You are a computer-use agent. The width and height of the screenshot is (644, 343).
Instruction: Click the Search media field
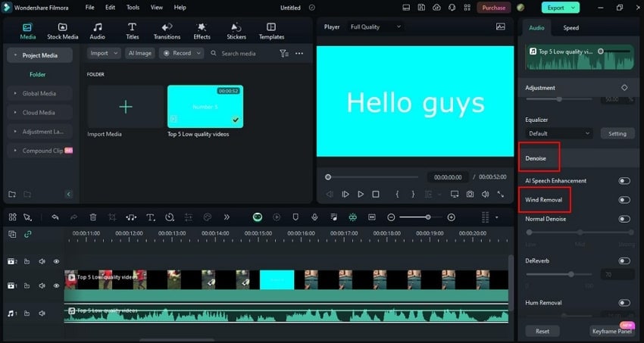click(x=240, y=53)
